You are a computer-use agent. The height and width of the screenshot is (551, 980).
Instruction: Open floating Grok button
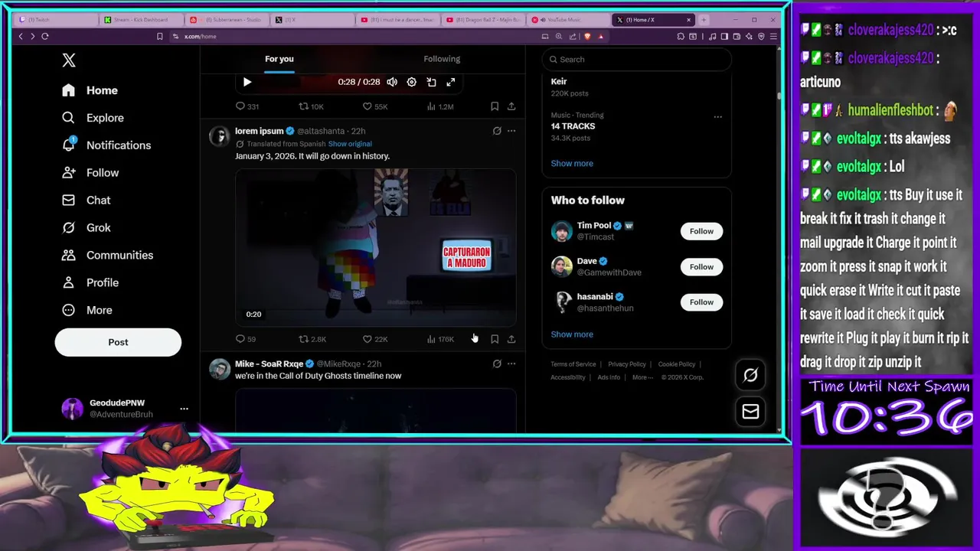(750, 375)
